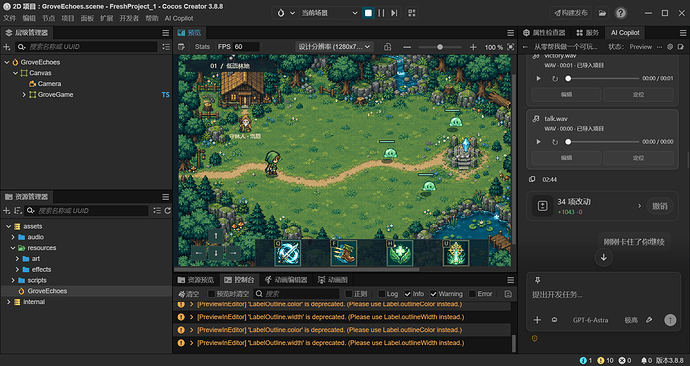The image size is (690, 366).
Task: Open the hierarchy panel hamburger menu
Action: tap(165, 33)
